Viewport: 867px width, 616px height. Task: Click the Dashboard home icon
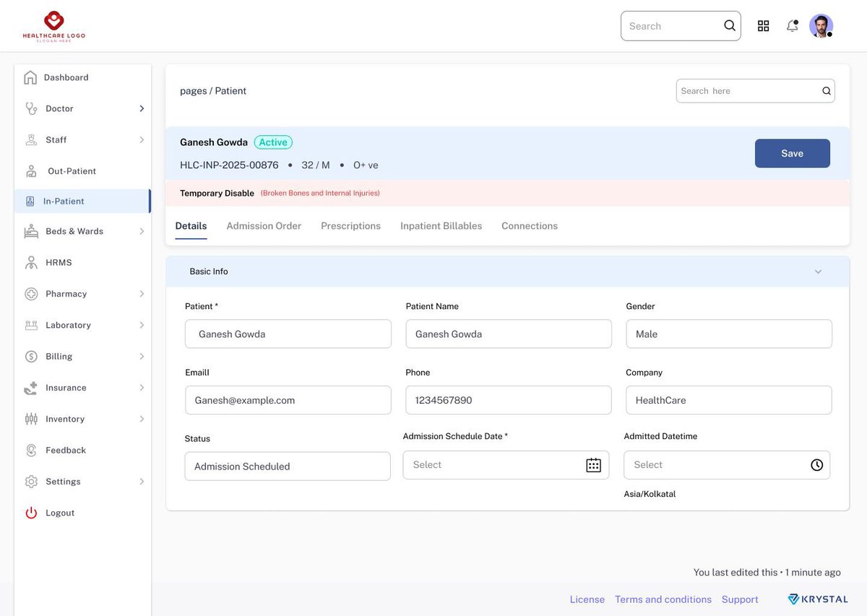coord(30,77)
